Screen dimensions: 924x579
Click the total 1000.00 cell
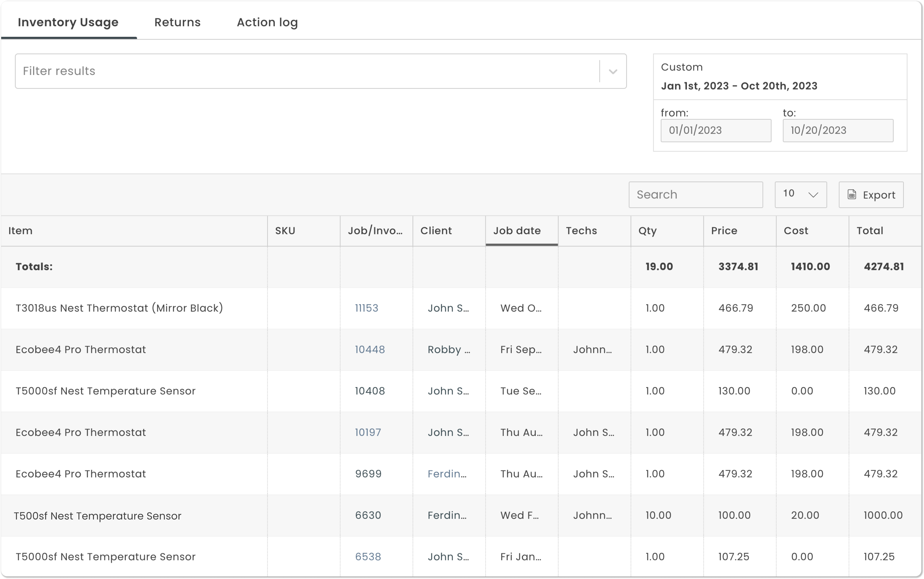point(883,515)
